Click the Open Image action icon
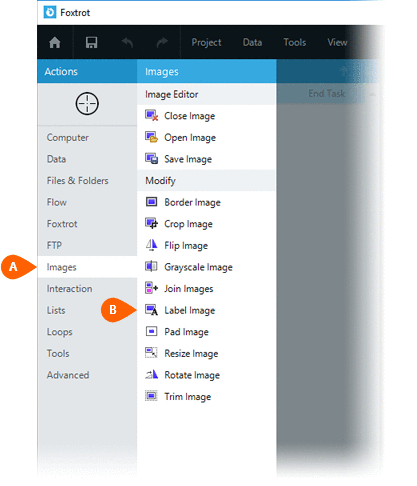The image size is (417, 486). [x=152, y=137]
